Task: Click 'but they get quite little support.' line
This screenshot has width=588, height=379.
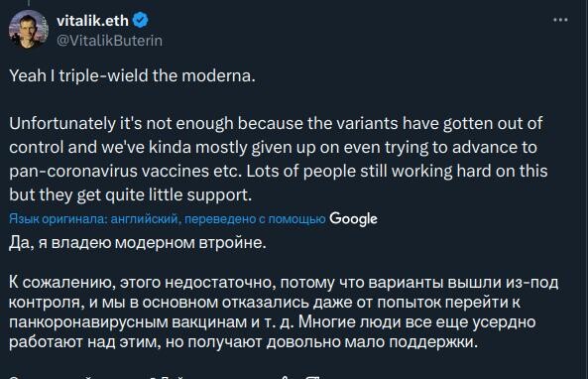Action: tap(131, 195)
